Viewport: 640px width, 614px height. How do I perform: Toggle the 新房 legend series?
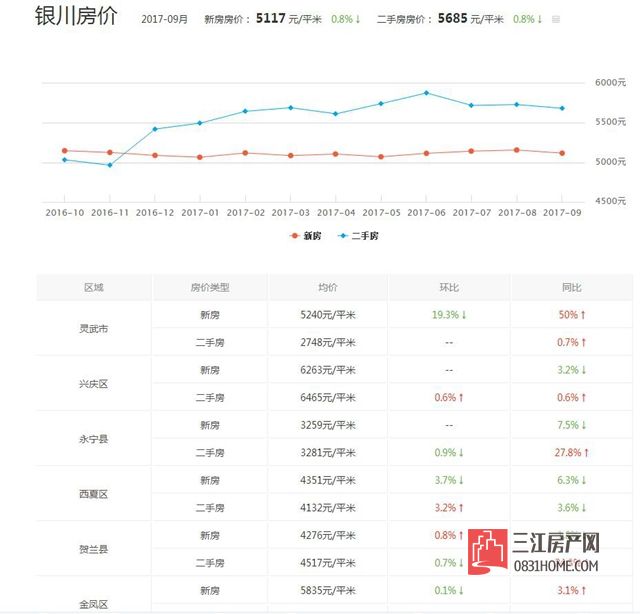[x=305, y=236]
